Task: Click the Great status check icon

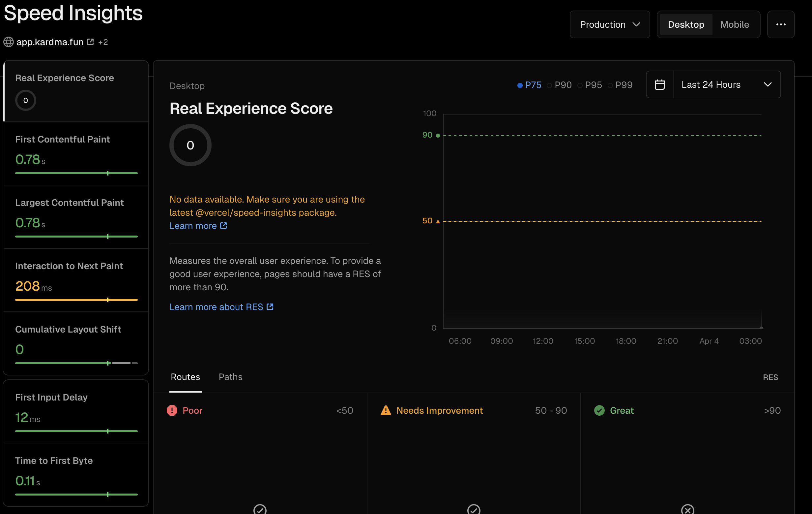Action: tap(599, 410)
